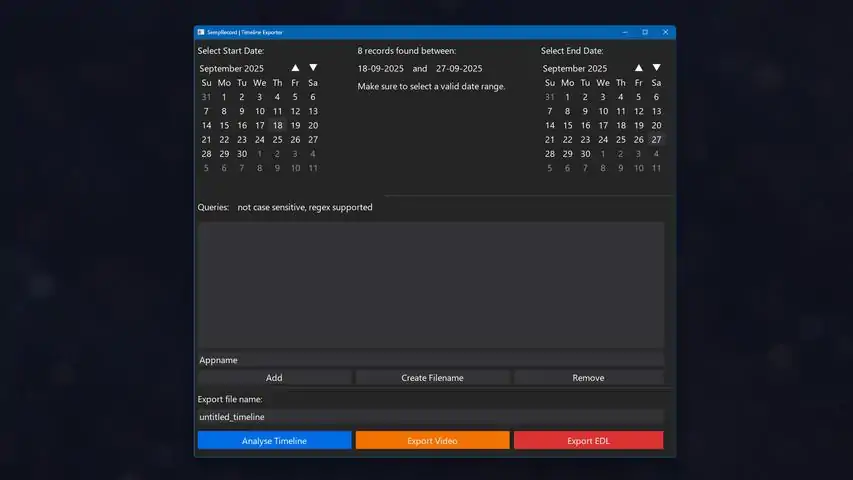Click the export file name field untitled_timeline
Image resolution: width=853 pixels, height=480 pixels.
pos(431,417)
